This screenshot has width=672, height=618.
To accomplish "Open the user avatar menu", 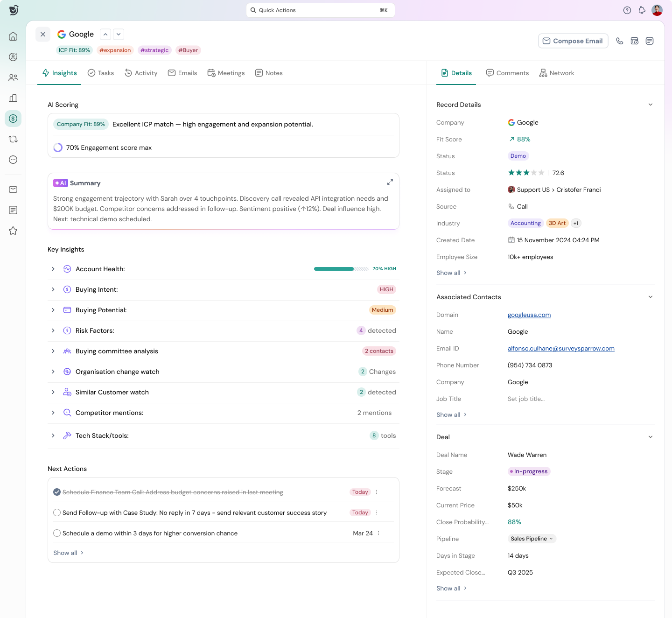I will click(x=657, y=10).
